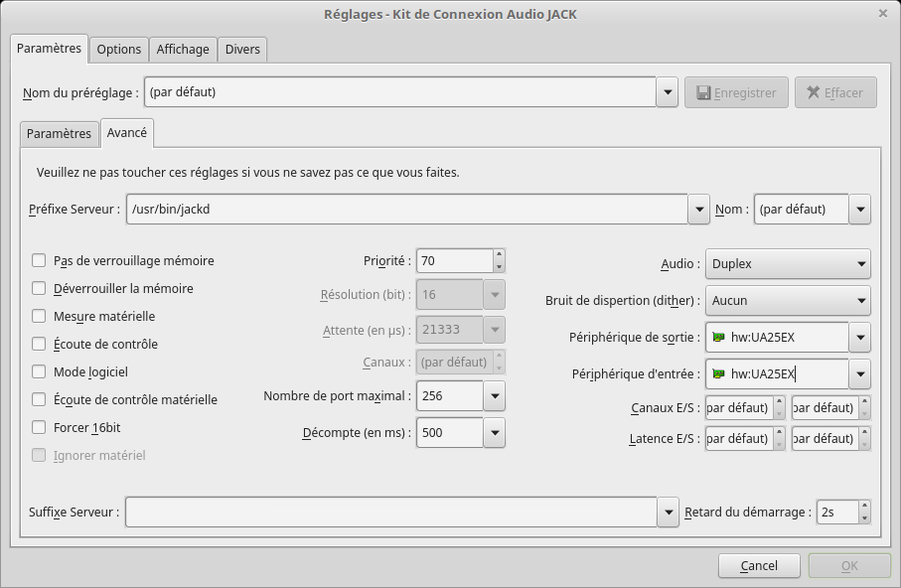Click the Priorité value field showing 70
The width and height of the screenshot is (901, 588).
(455, 261)
